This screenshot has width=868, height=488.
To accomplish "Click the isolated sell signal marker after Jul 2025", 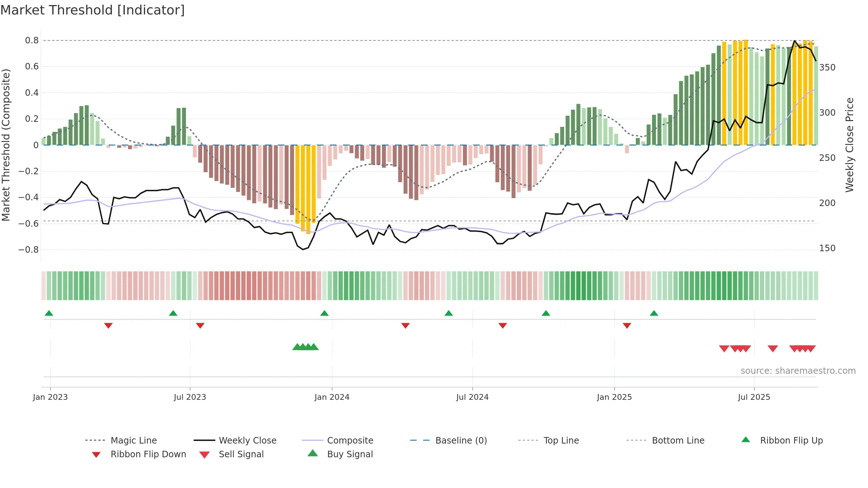I will pyautogui.click(x=773, y=348).
